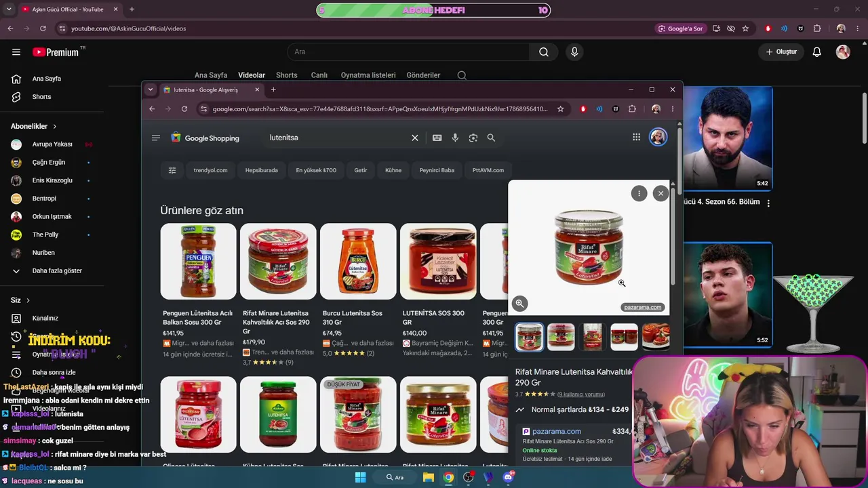Zoom the Rifat Minare product image
The image size is (868, 488).
519,304
